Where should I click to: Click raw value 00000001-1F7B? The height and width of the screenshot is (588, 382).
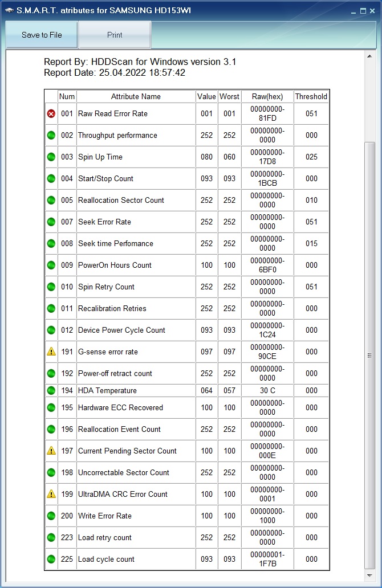[x=267, y=559]
